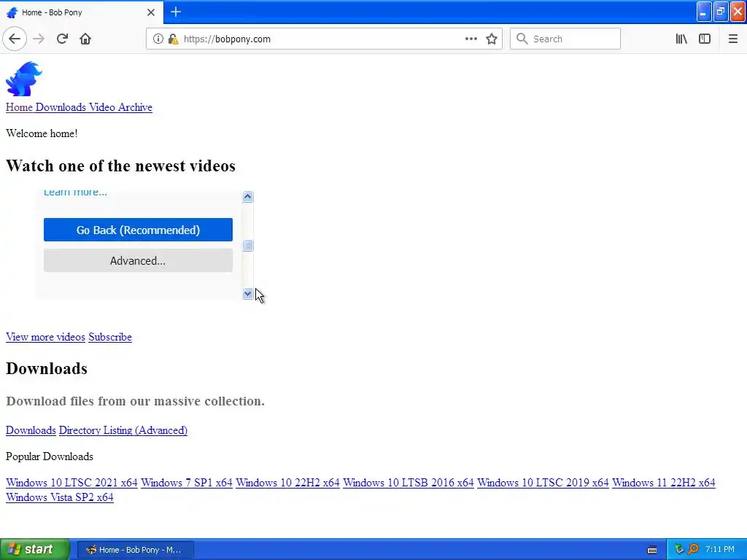Restore down the Firefox window

coord(721,12)
